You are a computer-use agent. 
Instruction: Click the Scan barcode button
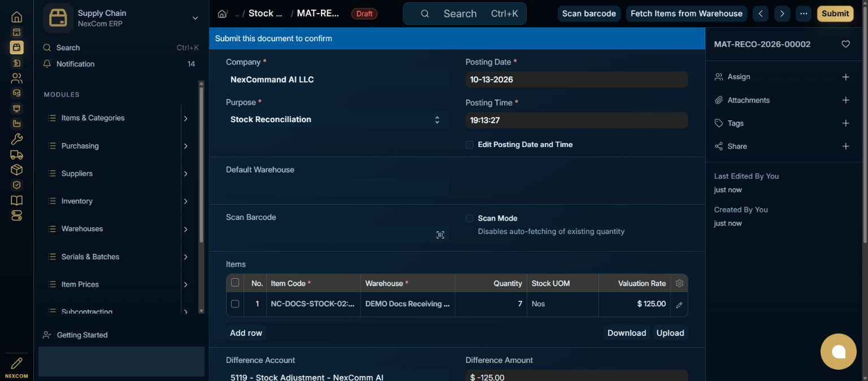click(589, 14)
